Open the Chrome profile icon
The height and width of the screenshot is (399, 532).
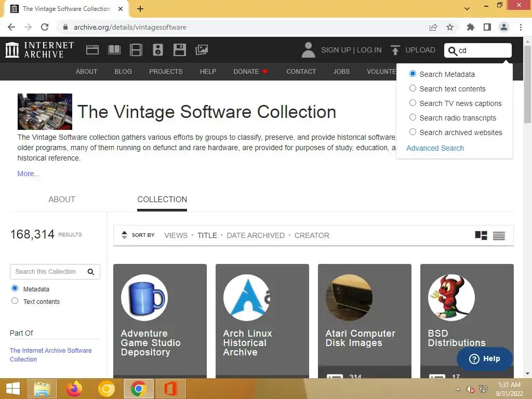point(504,27)
